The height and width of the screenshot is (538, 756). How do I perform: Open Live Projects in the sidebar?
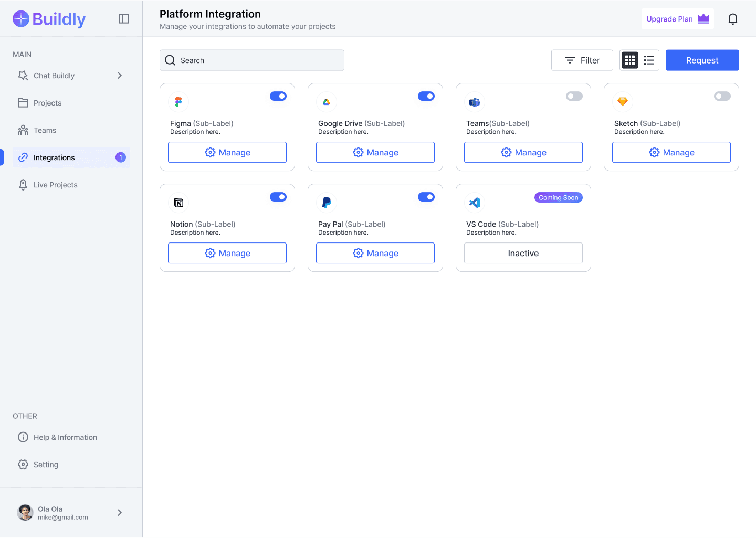click(71, 185)
